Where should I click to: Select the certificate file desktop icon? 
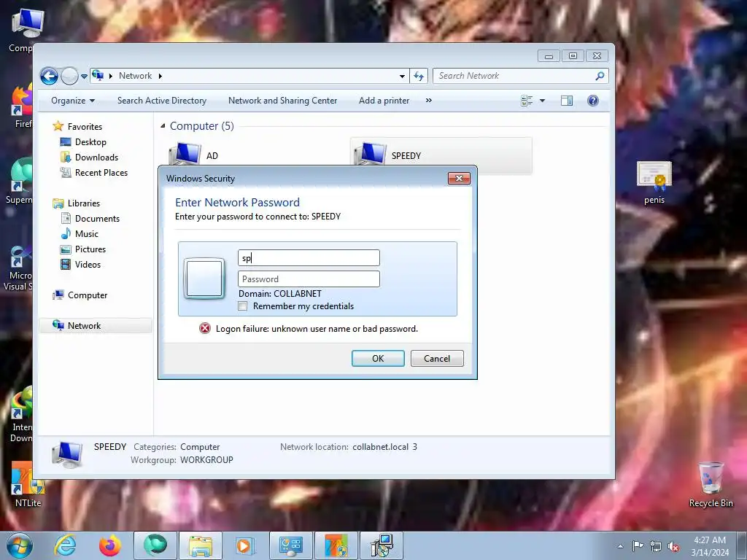(654, 183)
